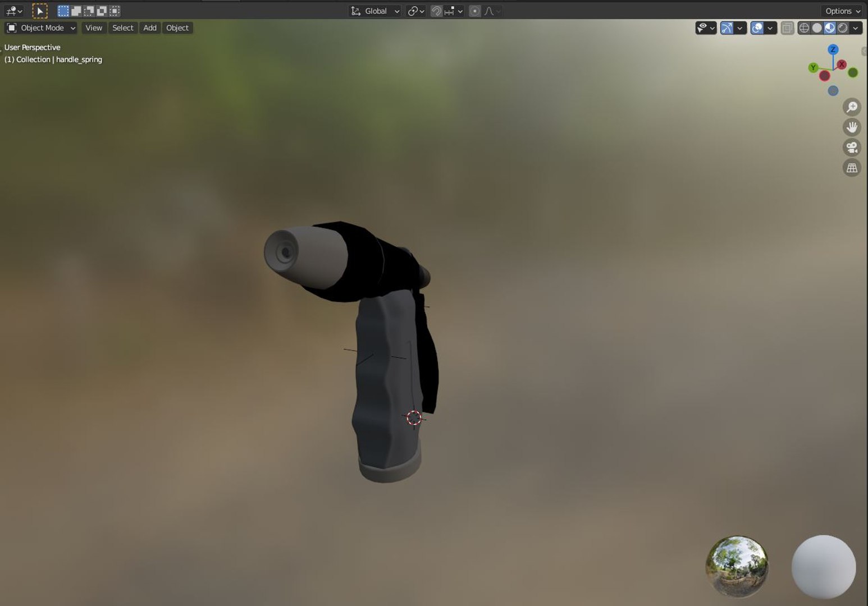Screen dimensions: 868x606
Task: Open the View menu
Action: click(x=94, y=27)
